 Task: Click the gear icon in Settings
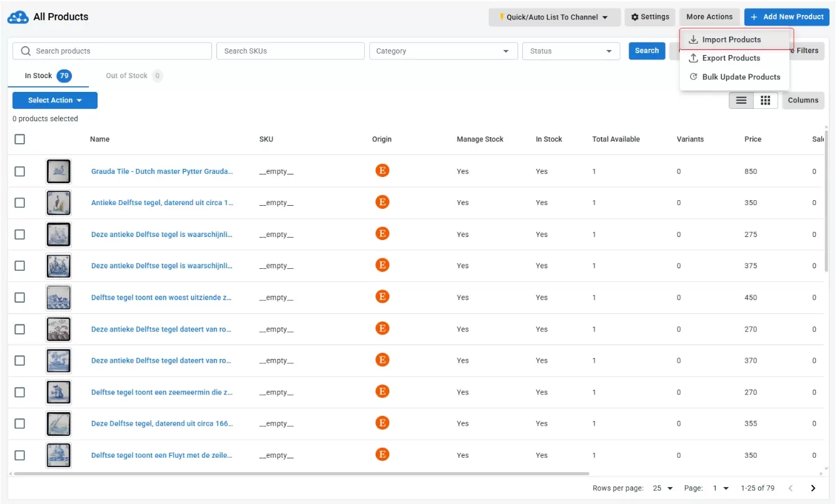point(635,18)
